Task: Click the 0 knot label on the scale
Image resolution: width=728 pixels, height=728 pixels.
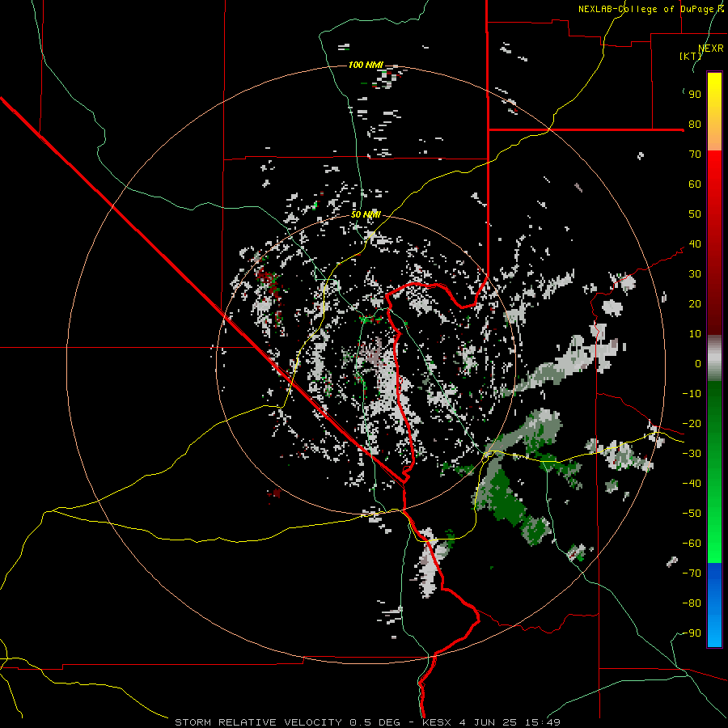Action: 698,364
